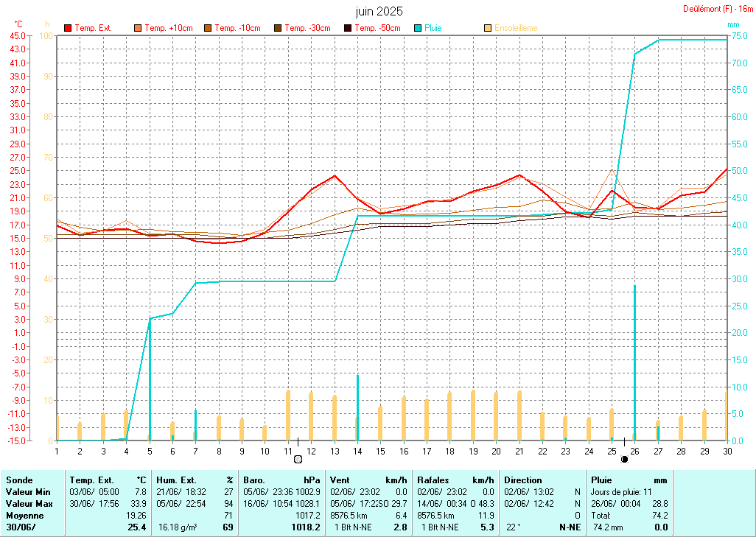The height and width of the screenshot is (537, 756).
Task: Click the Valeur Max row label
Action: 28,503
